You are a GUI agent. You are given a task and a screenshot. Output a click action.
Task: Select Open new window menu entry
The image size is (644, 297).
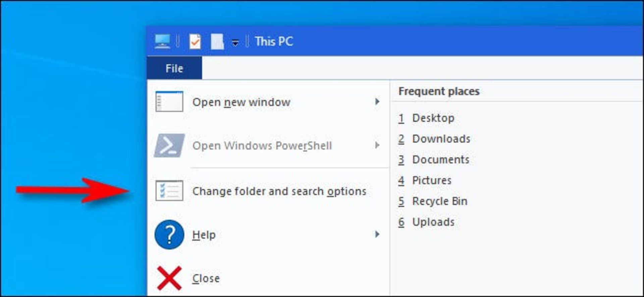coord(241,102)
